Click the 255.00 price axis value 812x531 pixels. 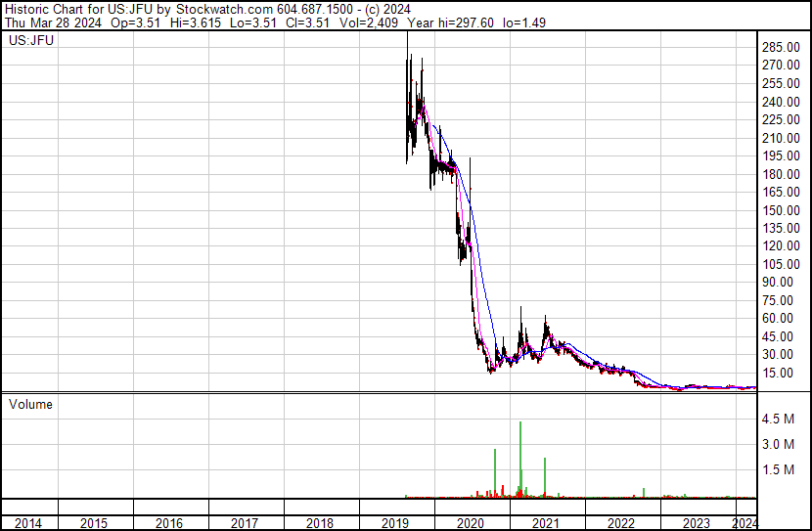pos(781,83)
